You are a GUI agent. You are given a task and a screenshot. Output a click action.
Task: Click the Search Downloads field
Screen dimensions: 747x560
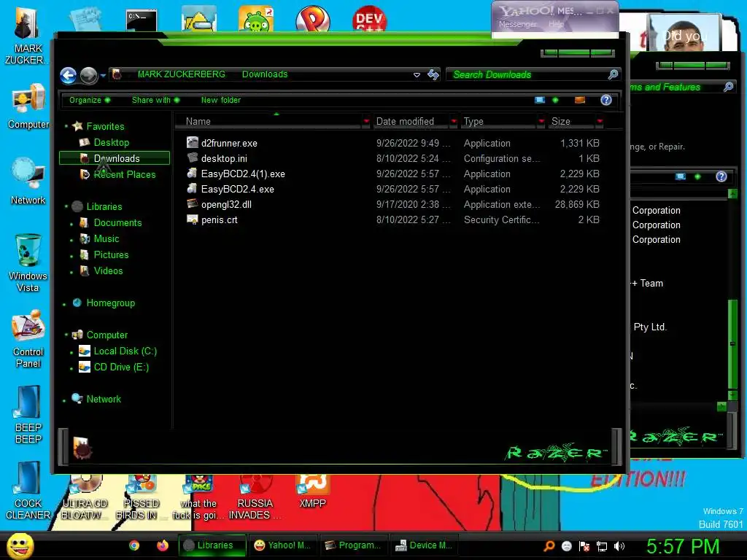[x=527, y=74]
